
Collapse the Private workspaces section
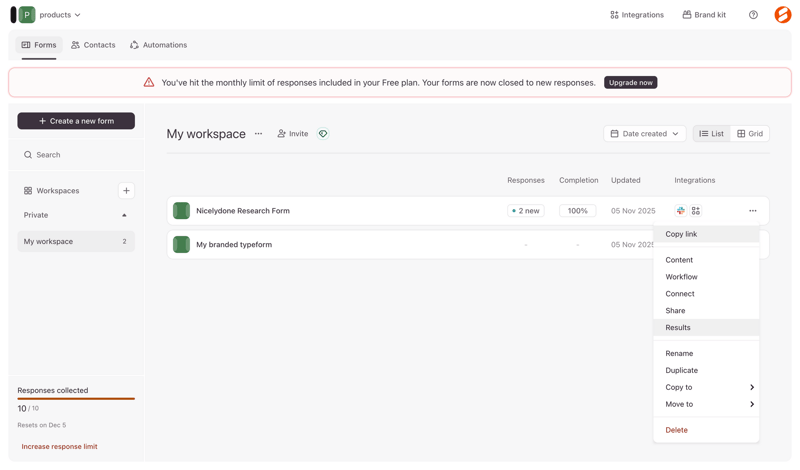click(124, 215)
